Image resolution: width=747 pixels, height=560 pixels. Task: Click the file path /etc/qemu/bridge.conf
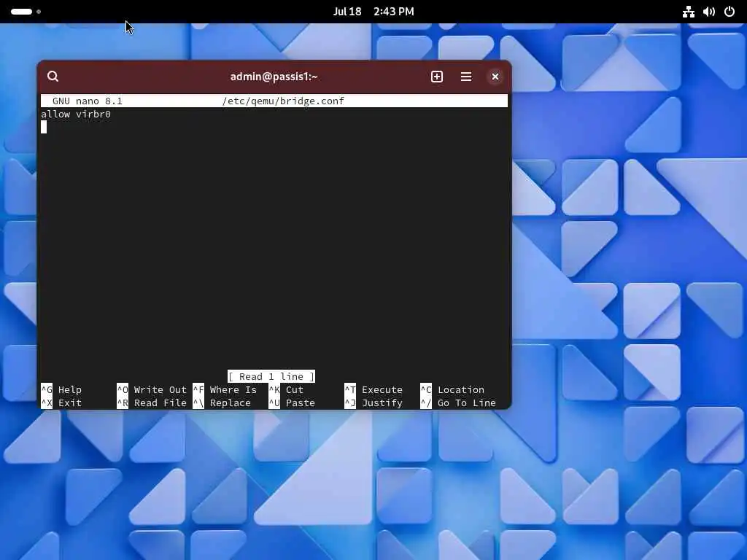coord(283,101)
